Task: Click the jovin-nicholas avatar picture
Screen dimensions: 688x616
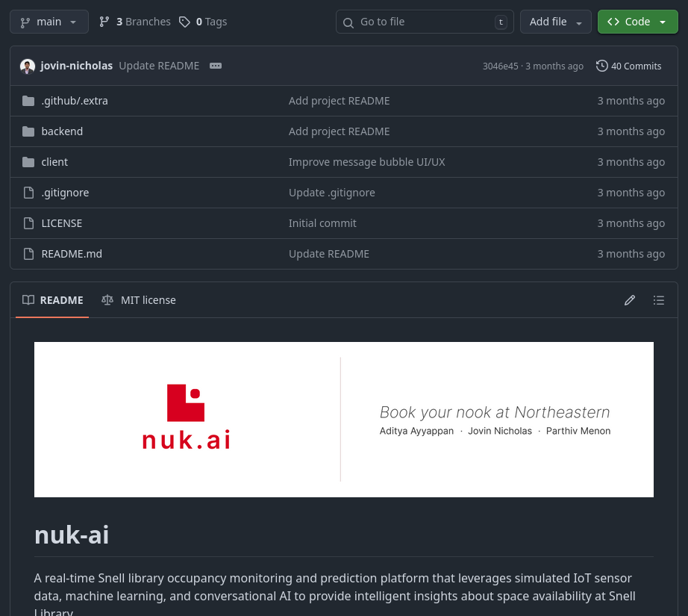Action: tap(28, 66)
